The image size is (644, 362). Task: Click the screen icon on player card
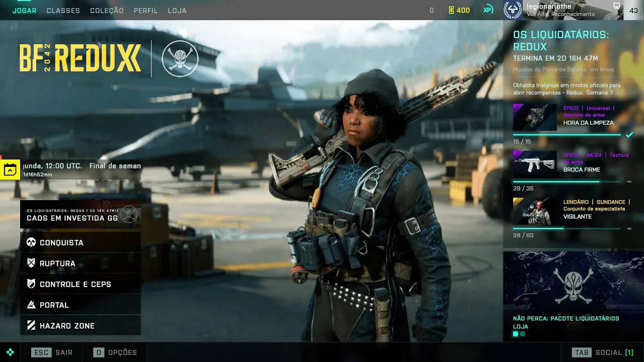point(616,6)
